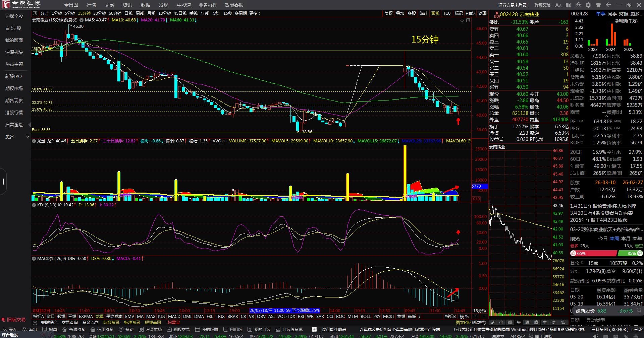The image size is (644, 338).
Task: Open the 帮助 help icon
Action: click(121, 329)
